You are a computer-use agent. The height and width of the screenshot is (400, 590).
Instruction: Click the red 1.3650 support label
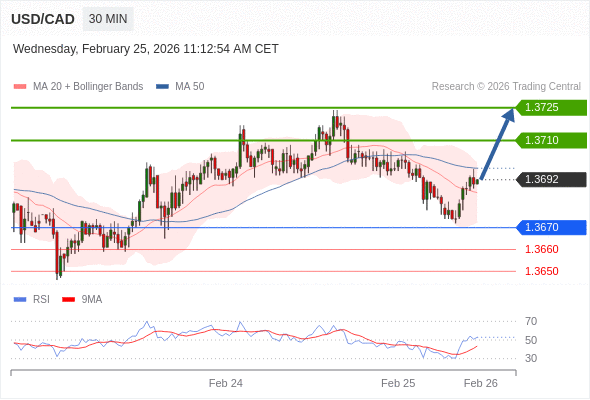[541, 271]
